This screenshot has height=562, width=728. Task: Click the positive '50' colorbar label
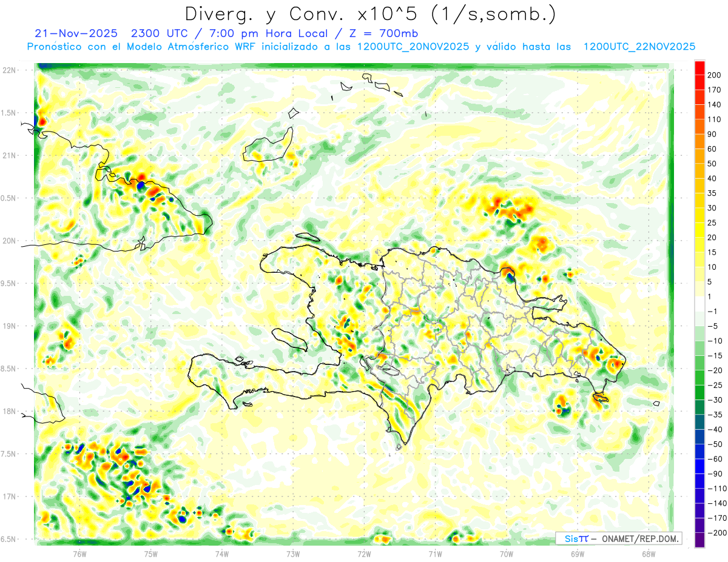(712, 164)
